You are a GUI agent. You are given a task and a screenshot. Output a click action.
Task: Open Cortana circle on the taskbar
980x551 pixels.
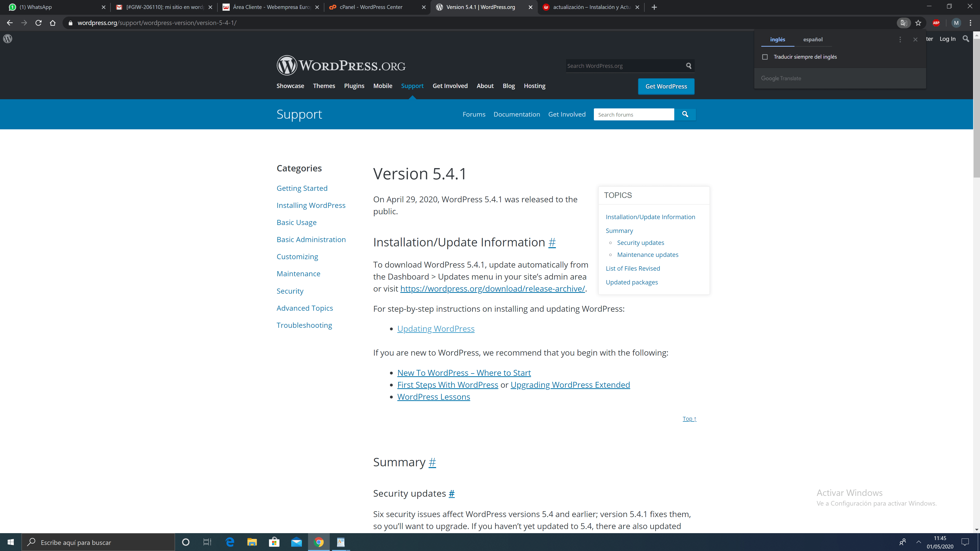(186, 542)
